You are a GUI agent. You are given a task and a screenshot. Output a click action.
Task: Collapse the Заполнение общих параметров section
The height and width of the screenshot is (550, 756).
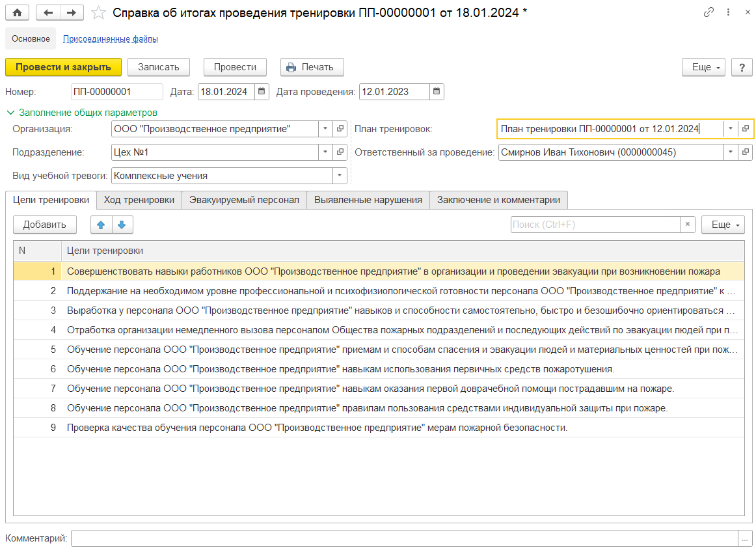(10, 113)
